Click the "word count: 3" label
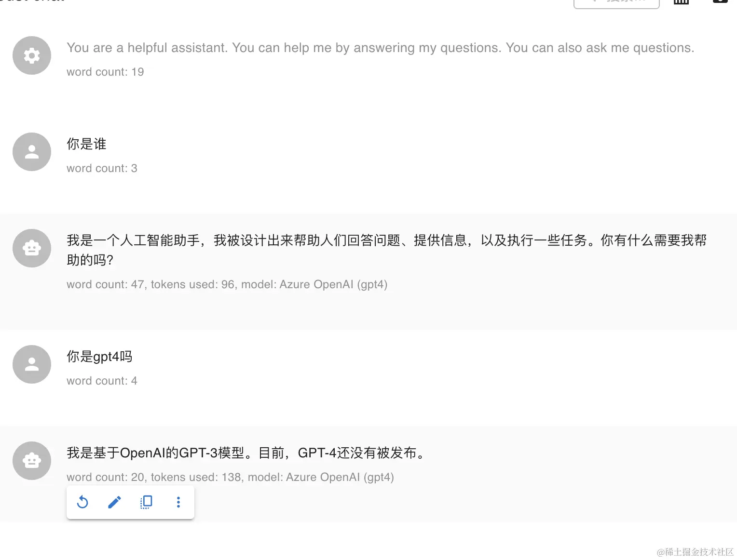The image size is (737, 560). point(102,168)
